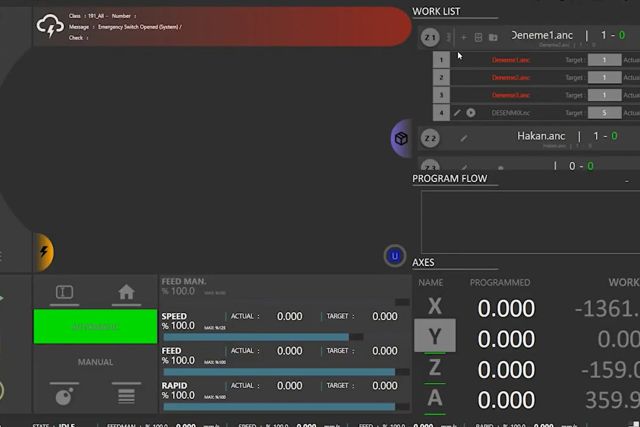This screenshot has width=640, height=427.
Task: Switch to AUTOMATIC mode with the green button
Action: pos(95,327)
